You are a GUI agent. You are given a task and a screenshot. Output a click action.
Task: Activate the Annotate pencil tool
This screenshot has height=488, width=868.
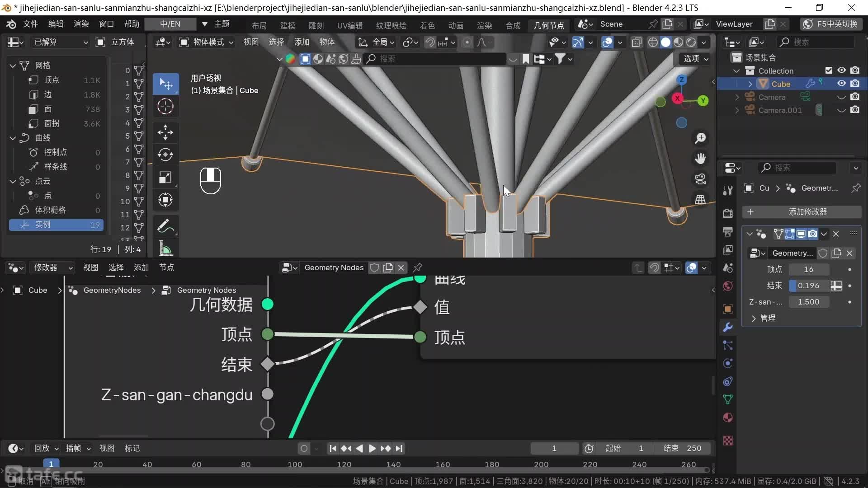(x=165, y=227)
